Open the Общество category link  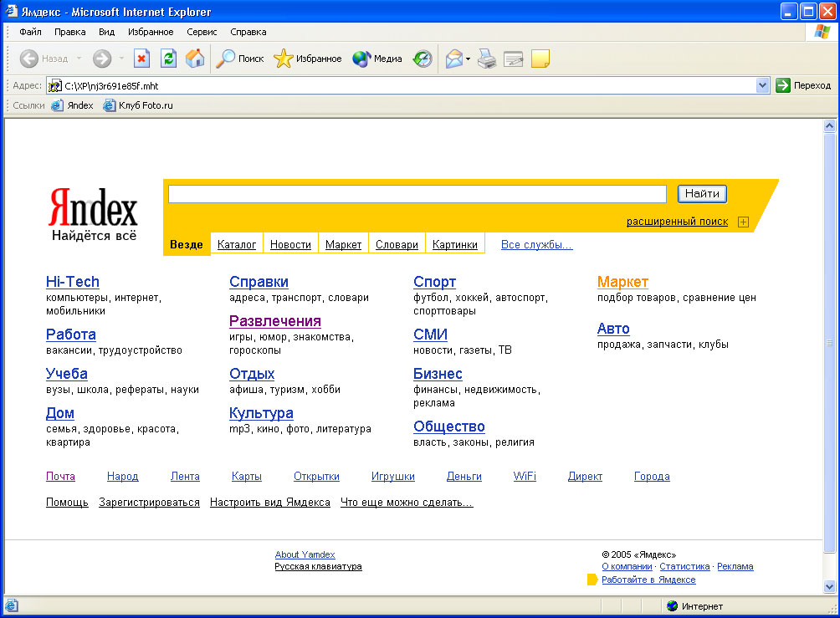pos(449,426)
